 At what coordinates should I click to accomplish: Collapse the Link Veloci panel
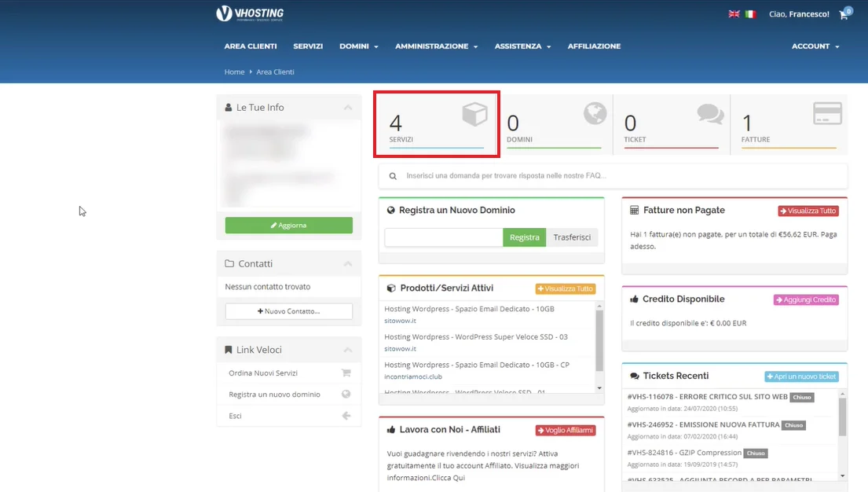coord(348,350)
